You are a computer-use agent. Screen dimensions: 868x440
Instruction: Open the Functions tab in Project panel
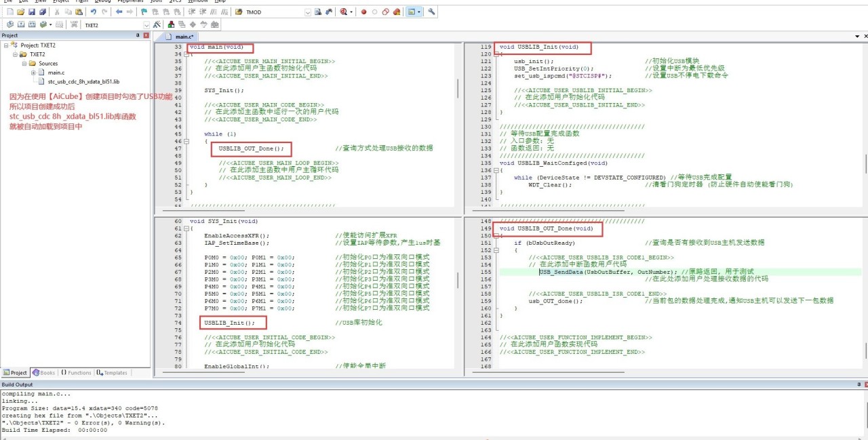coord(76,373)
